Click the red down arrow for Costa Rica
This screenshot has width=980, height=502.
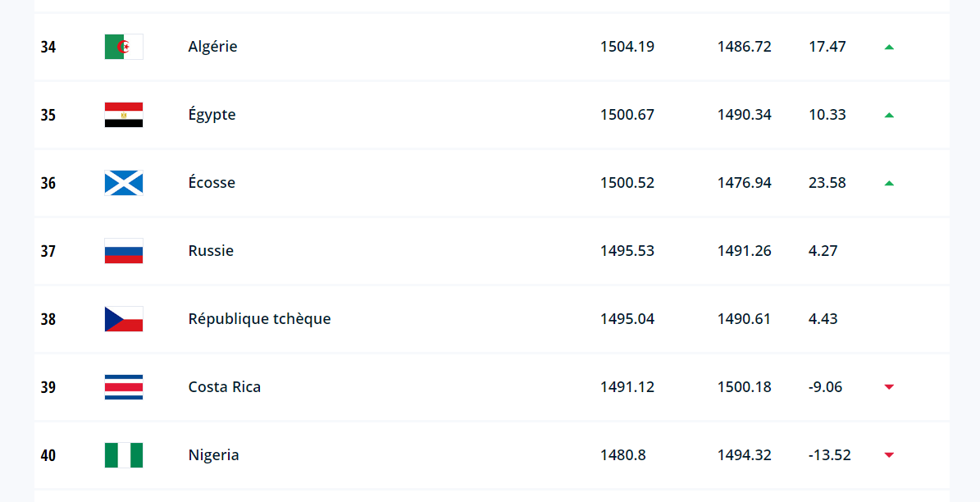889,387
